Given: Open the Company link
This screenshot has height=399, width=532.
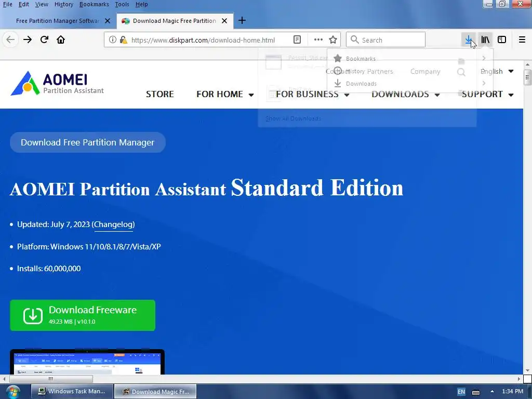Looking at the screenshot, I should click(x=425, y=71).
